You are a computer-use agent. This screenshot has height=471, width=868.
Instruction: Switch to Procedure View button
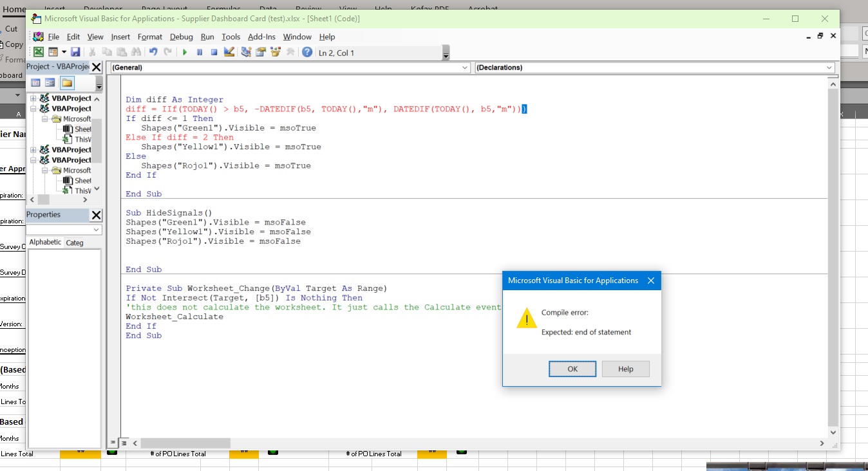113,443
